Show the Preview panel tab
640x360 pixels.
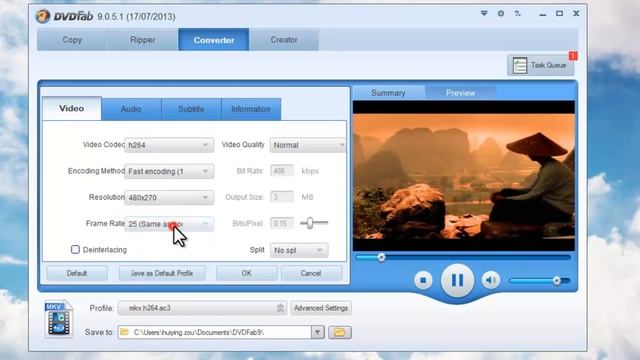(460, 93)
